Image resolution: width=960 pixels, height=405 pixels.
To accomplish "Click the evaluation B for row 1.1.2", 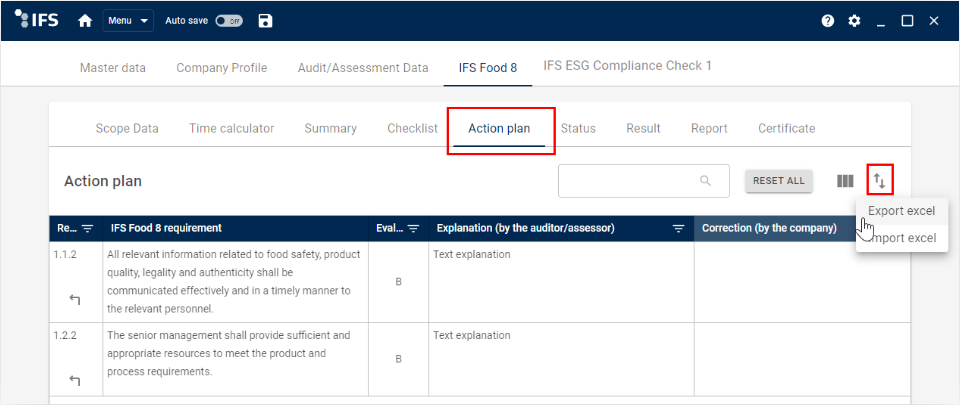I will point(399,282).
